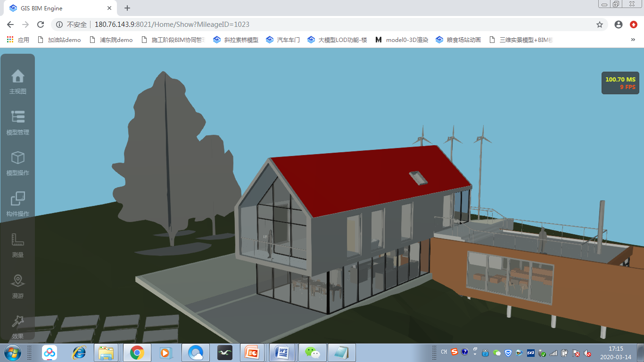
Task: Open the 模型管理 model management panel
Action: tap(17, 122)
